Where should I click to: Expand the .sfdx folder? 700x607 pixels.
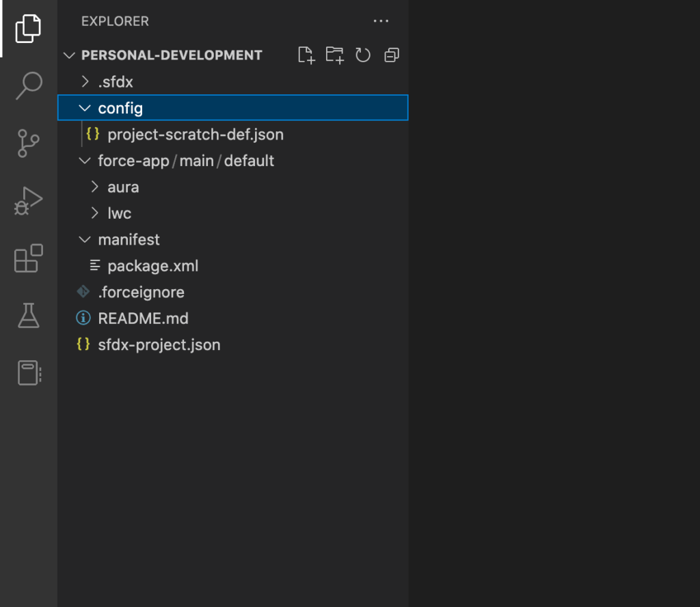point(115,82)
